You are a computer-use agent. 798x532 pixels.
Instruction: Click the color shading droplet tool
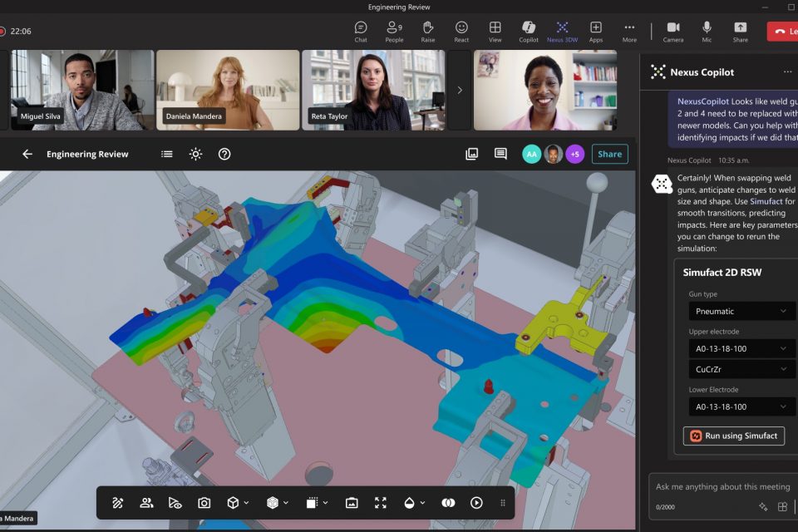pyautogui.click(x=409, y=503)
